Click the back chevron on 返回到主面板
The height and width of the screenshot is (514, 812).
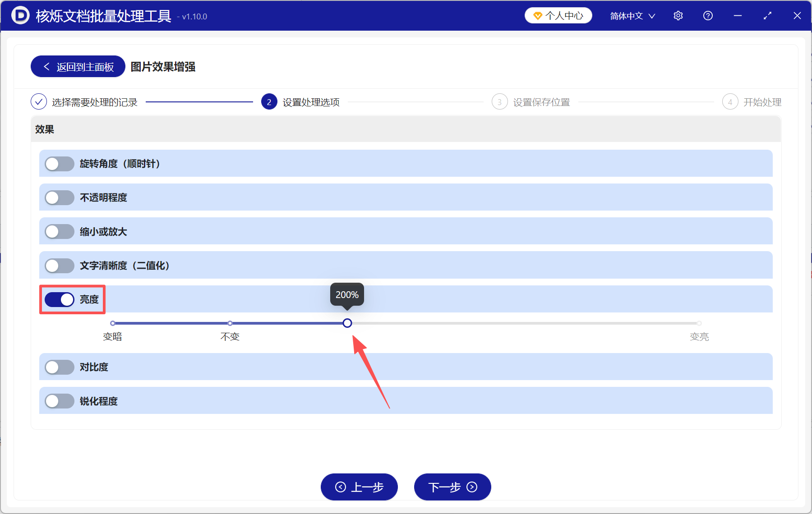coord(46,66)
